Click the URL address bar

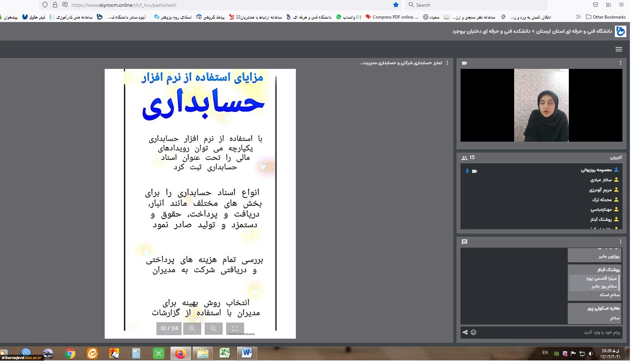pyautogui.click(x=229, y=5)
